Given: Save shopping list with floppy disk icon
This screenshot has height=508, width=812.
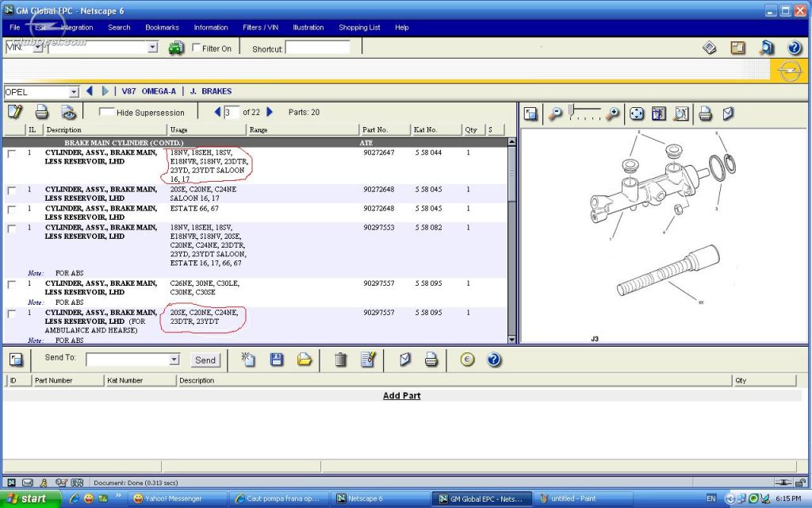Looking at the screenshot, I should (277, 360).
